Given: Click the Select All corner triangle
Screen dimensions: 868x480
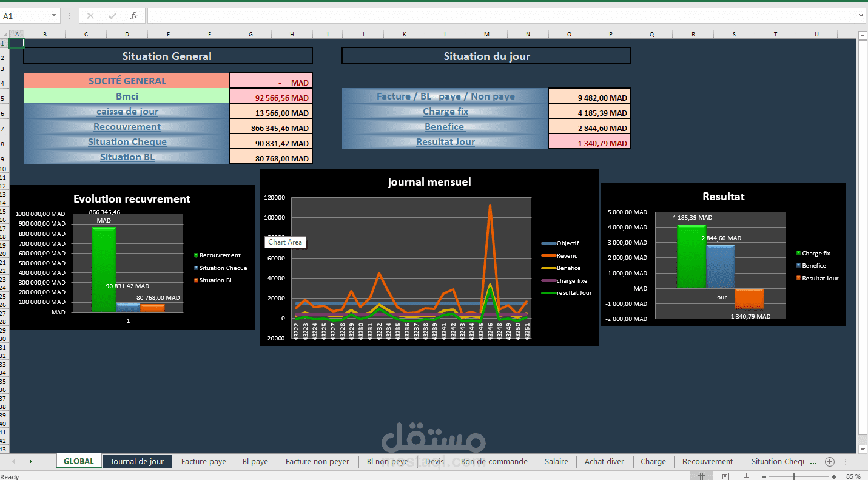Looking at the screenshot, I should (x=5, y=34).
